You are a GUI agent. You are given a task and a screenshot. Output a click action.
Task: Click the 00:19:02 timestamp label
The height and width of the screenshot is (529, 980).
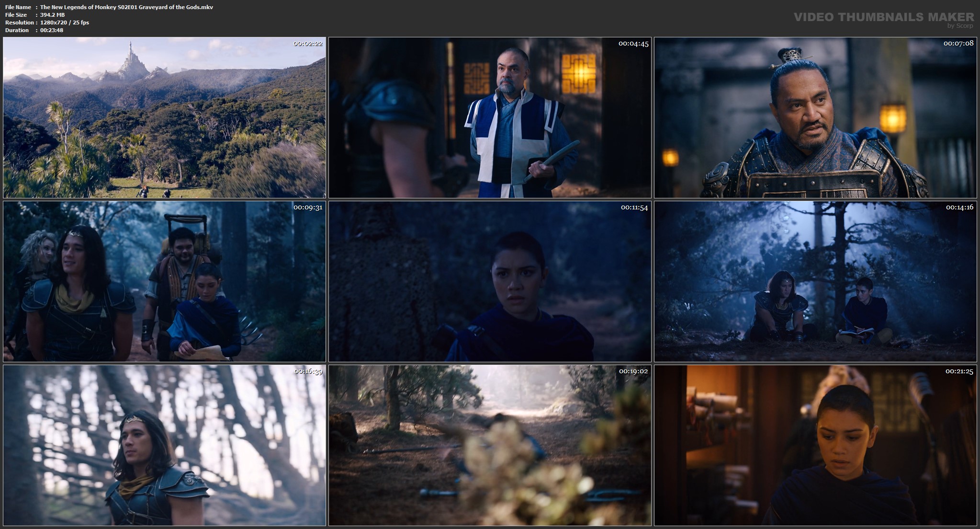[x=633, y=371]
